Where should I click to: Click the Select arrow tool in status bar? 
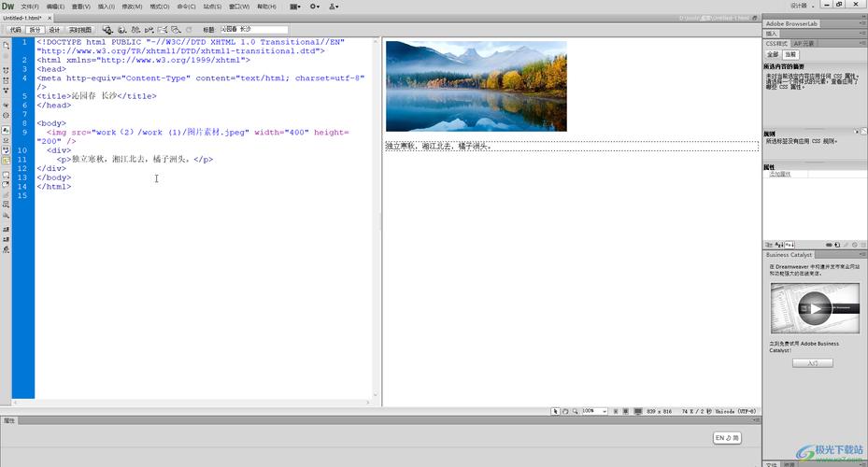coord(555,411)
